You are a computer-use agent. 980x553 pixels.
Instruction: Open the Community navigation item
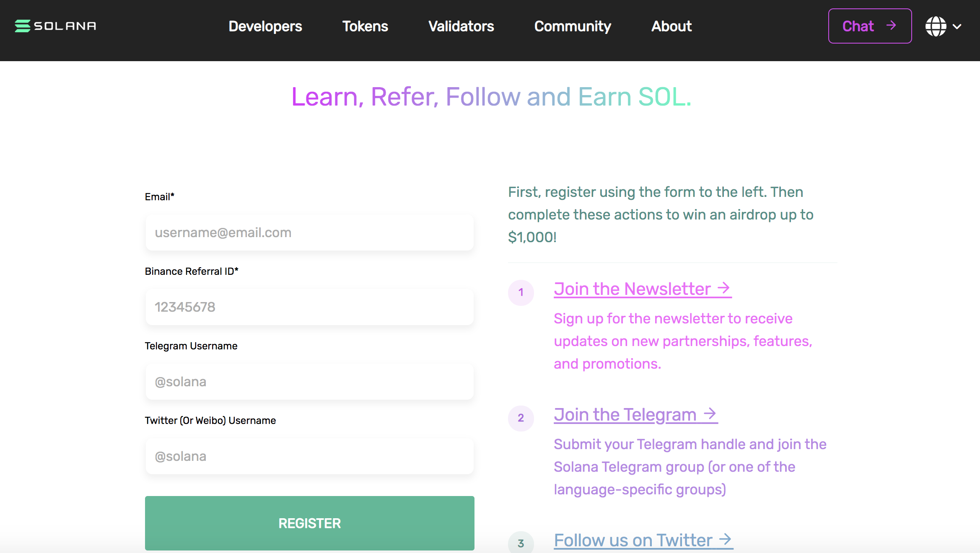[x=573, y=26]
